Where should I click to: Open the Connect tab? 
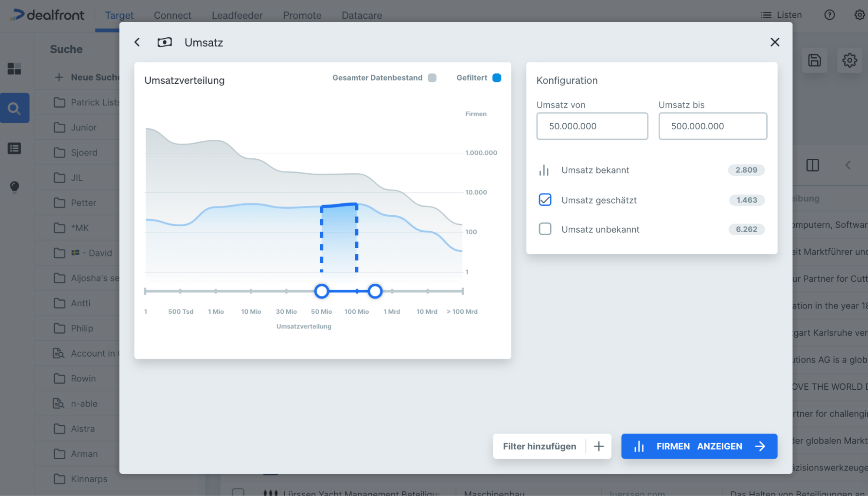click(172, 15)
